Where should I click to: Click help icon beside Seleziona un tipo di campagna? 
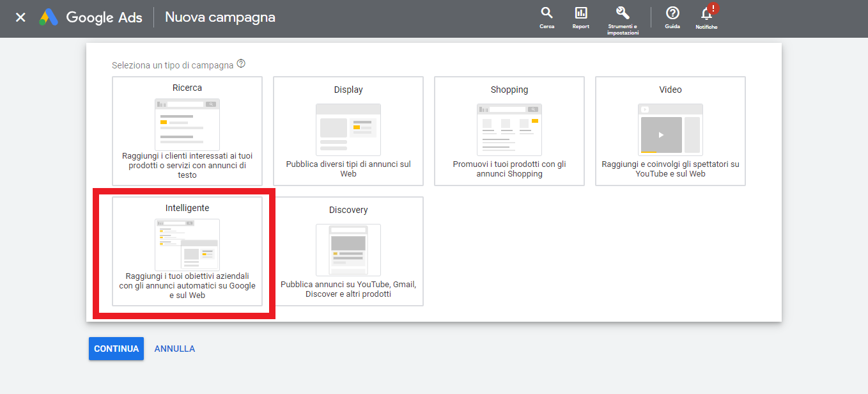[241, 64]
